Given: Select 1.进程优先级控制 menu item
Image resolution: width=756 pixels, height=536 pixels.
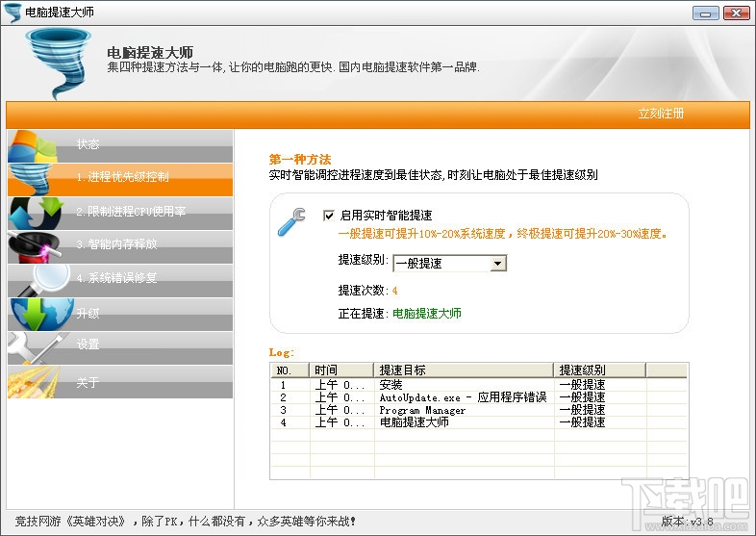Looking at the screenshot, I should pyautogui.click(x=120, y=180).
